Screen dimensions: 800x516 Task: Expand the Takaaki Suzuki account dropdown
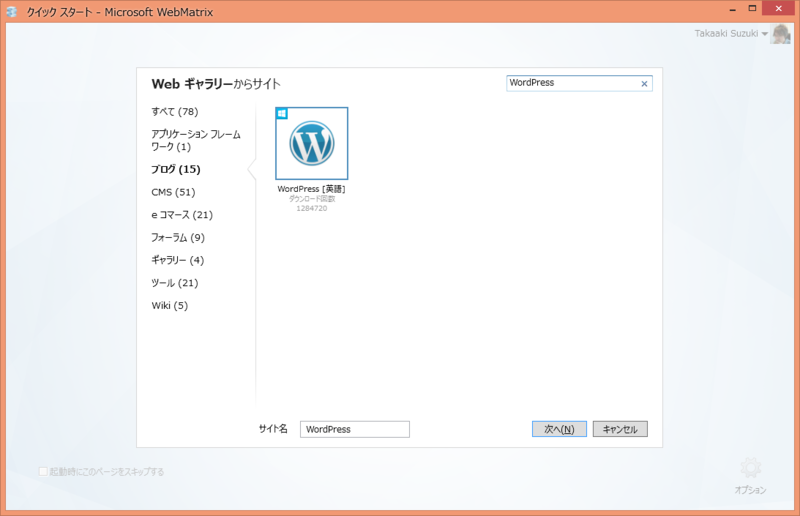click(x=764, y=34)
